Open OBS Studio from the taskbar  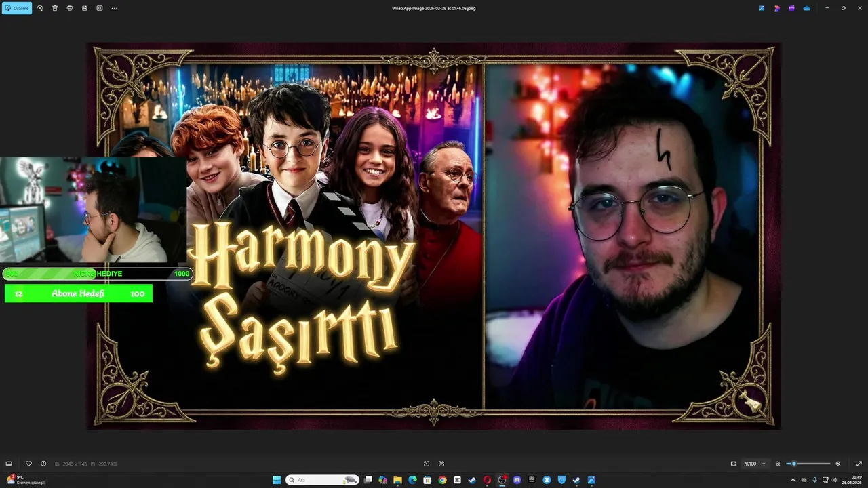[502, 480]
